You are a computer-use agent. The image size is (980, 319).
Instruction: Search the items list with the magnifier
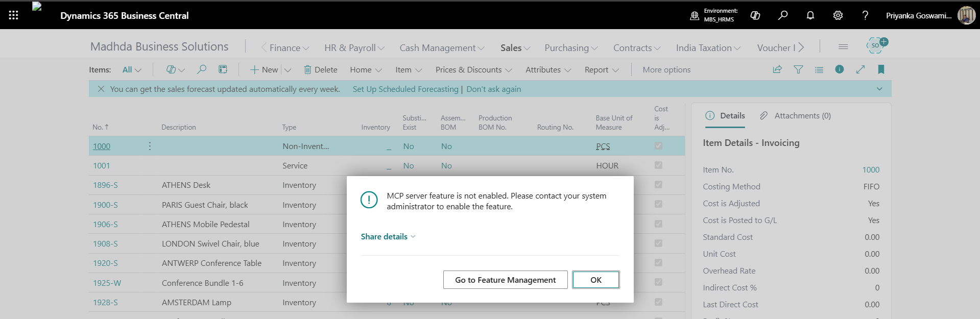202,69
